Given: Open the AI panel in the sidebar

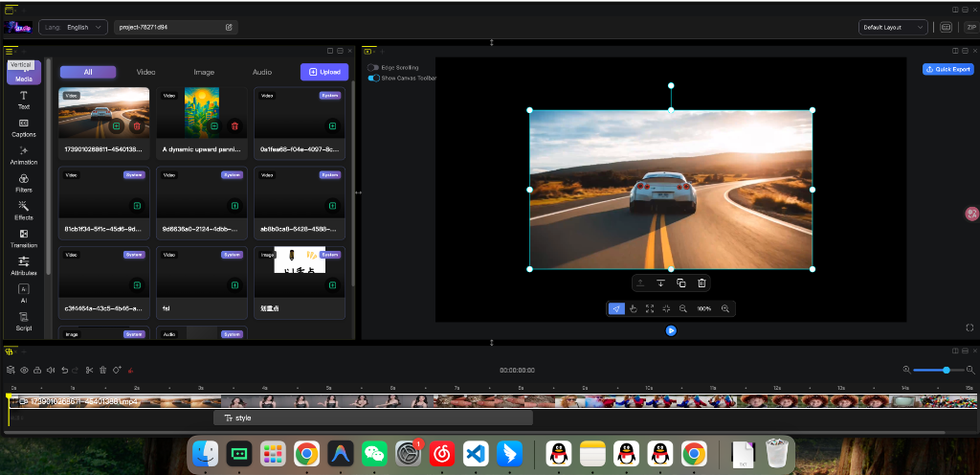Looking at the screenshot, I should [x=24, y=294].
